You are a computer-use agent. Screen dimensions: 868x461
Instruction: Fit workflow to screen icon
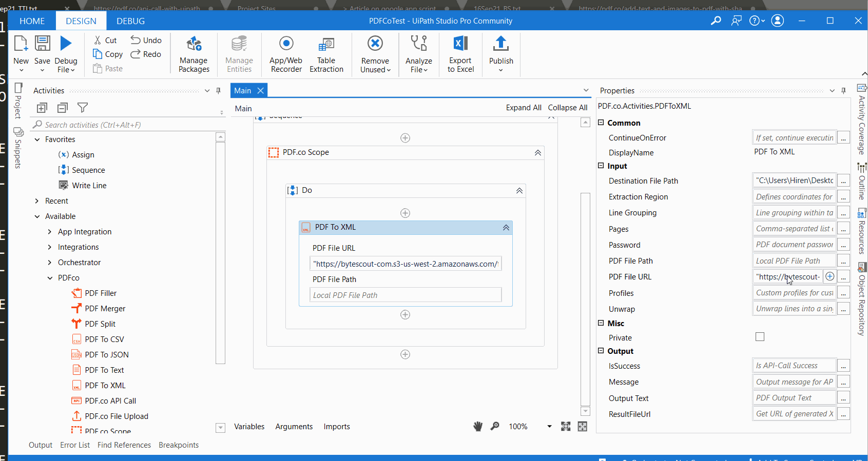[x=566, y=426]
